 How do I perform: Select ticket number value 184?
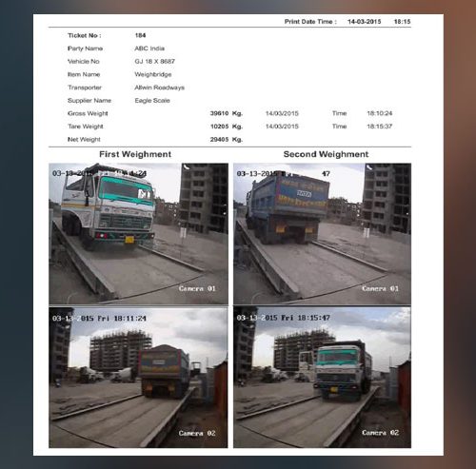pos(140,35)
